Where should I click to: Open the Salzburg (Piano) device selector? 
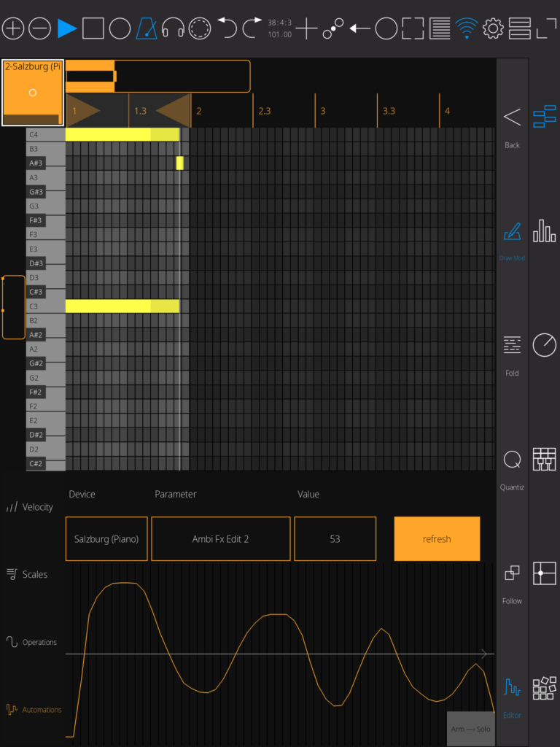[106, 539]
